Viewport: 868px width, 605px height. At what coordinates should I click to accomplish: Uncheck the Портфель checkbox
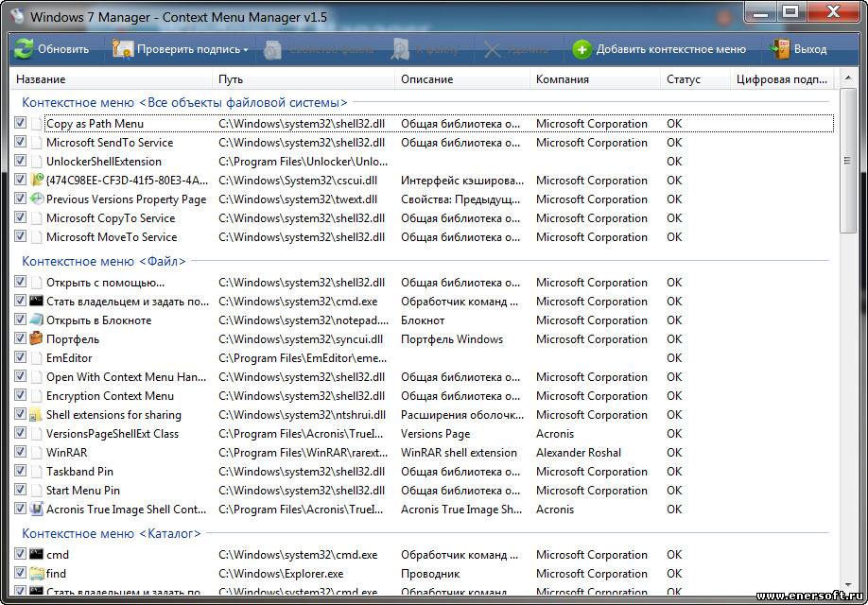point(21,338)
